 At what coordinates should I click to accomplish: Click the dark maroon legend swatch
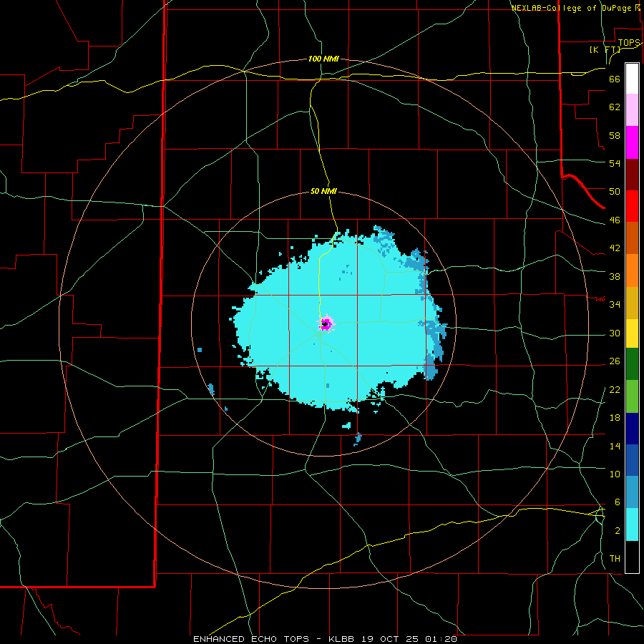click(x=632, y=174)
